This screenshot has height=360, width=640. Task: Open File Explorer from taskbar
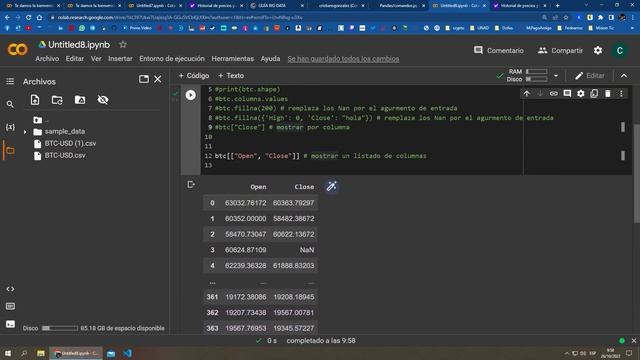(x=41, y=353)
